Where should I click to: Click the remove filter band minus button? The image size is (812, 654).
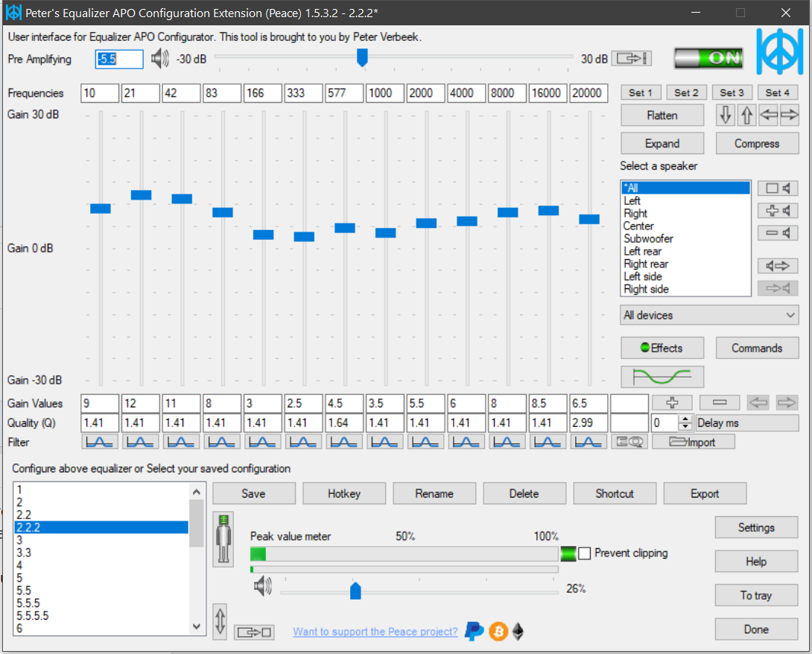tap(720, 402)
